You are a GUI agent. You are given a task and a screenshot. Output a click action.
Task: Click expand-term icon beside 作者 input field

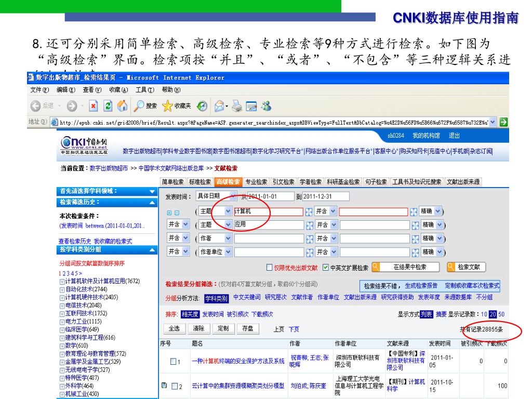click(310, 239)
